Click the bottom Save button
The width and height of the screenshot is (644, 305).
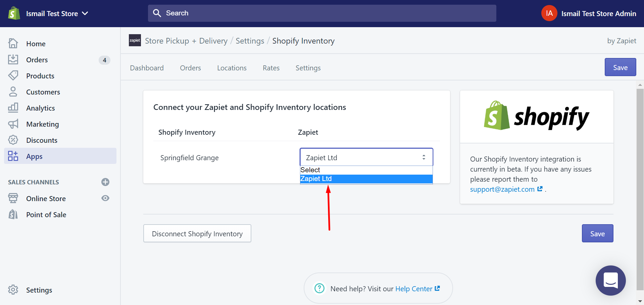point(597,233)
